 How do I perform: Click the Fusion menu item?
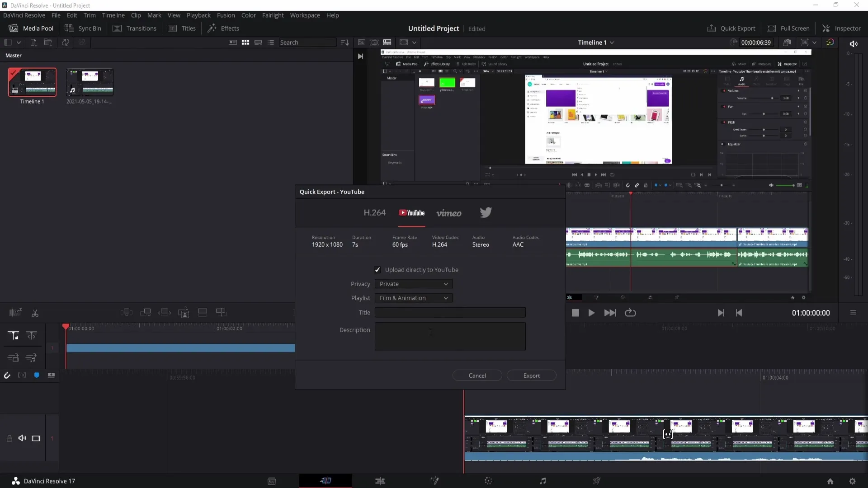coord(225,15)
